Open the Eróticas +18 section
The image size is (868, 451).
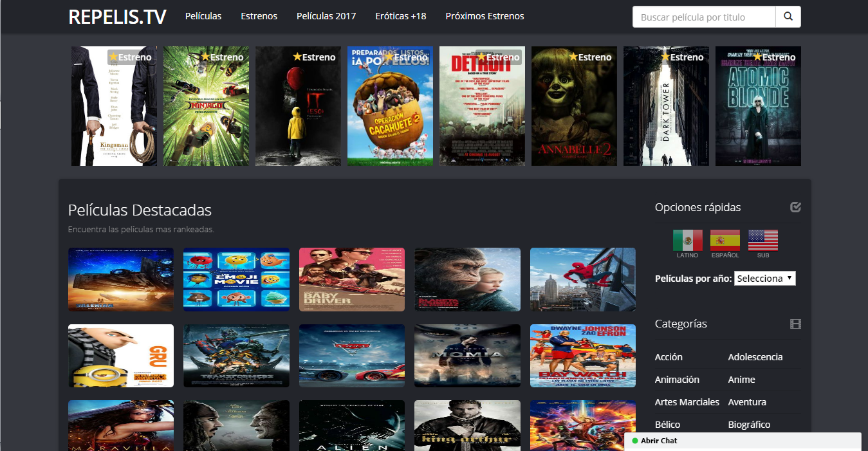click(x=400, y=16)
